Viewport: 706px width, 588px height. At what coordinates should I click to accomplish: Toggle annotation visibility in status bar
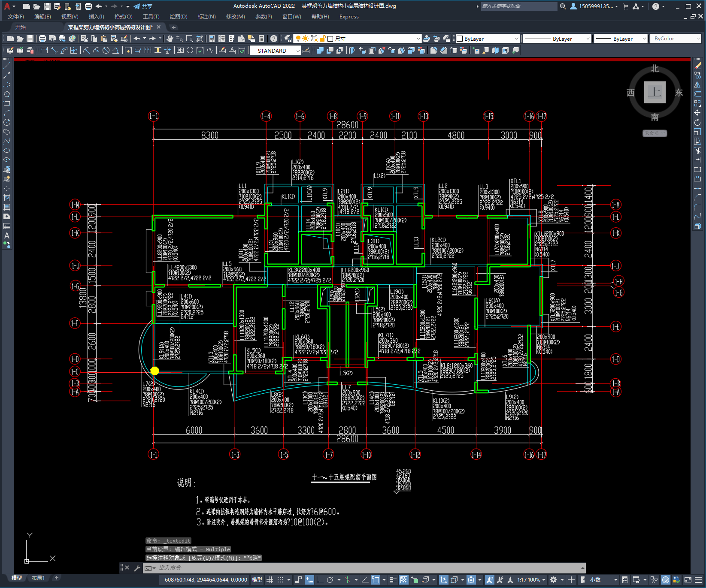pos(489,580)
